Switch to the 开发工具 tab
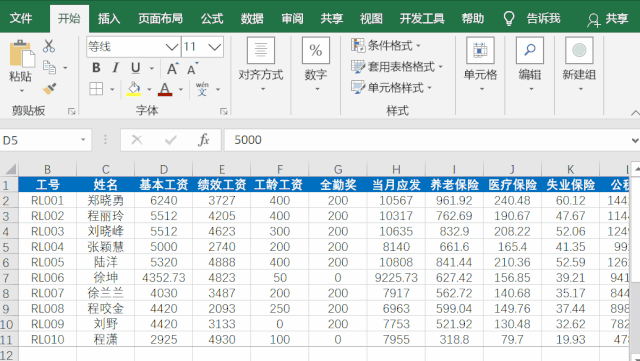Screen dimensions: 640x361 [422, 18]
